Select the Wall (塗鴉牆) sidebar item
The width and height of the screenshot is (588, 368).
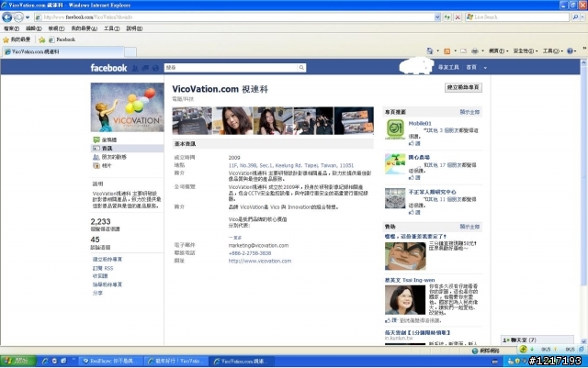pos(127,139)
